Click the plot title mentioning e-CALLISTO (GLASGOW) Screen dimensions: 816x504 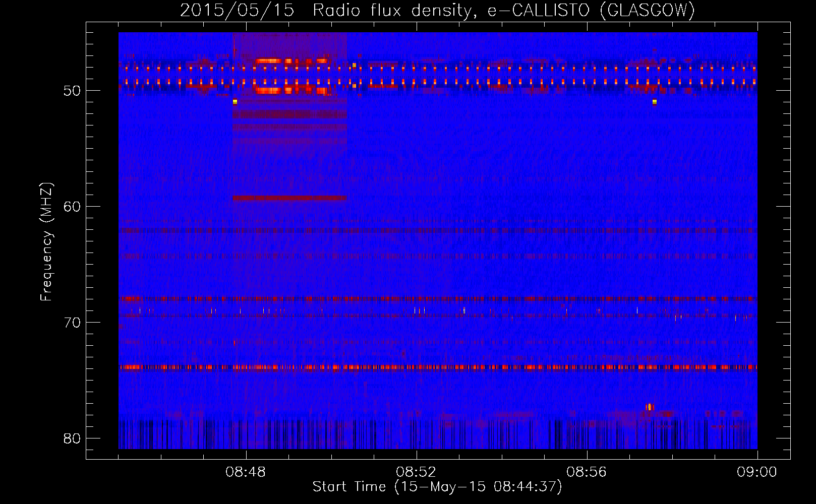(x=437, y=10)
